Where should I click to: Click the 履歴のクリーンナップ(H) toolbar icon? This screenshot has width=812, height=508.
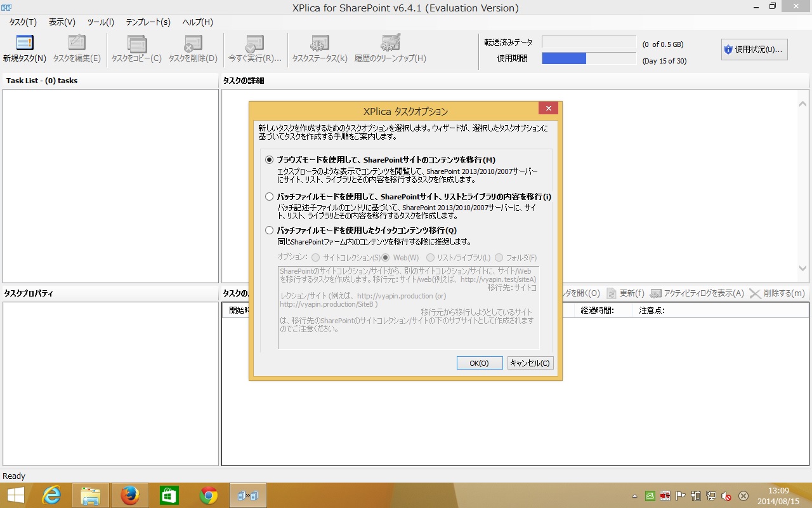coord(390,43)
